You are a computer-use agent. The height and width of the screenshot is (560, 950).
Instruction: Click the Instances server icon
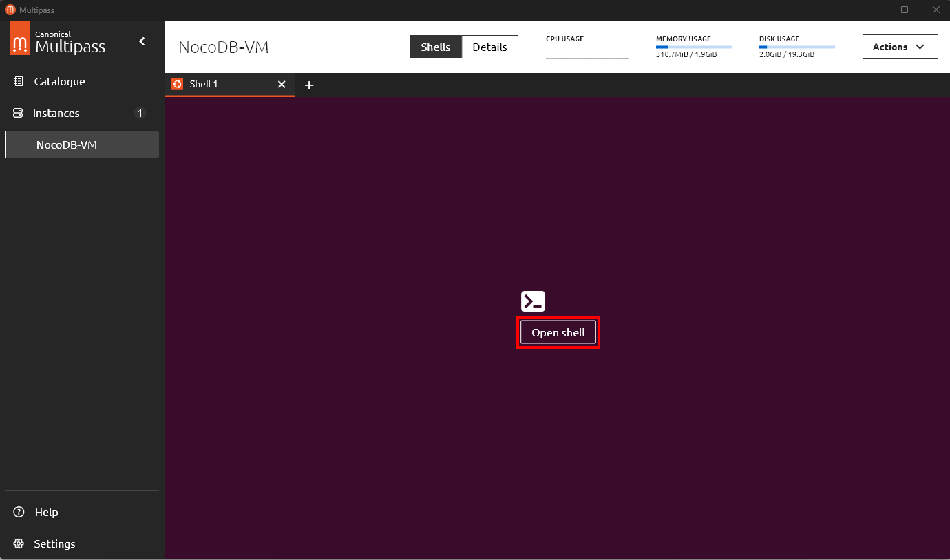point(19,113)
